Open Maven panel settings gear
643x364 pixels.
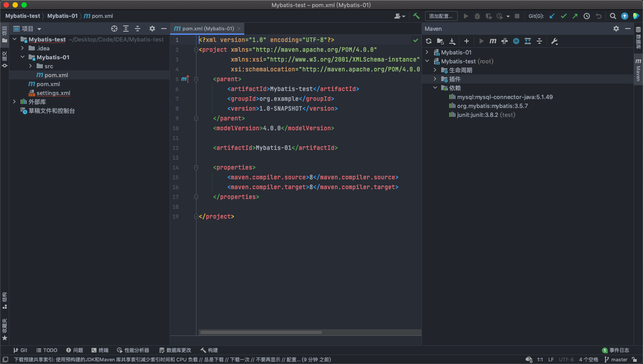click(616, 29)
